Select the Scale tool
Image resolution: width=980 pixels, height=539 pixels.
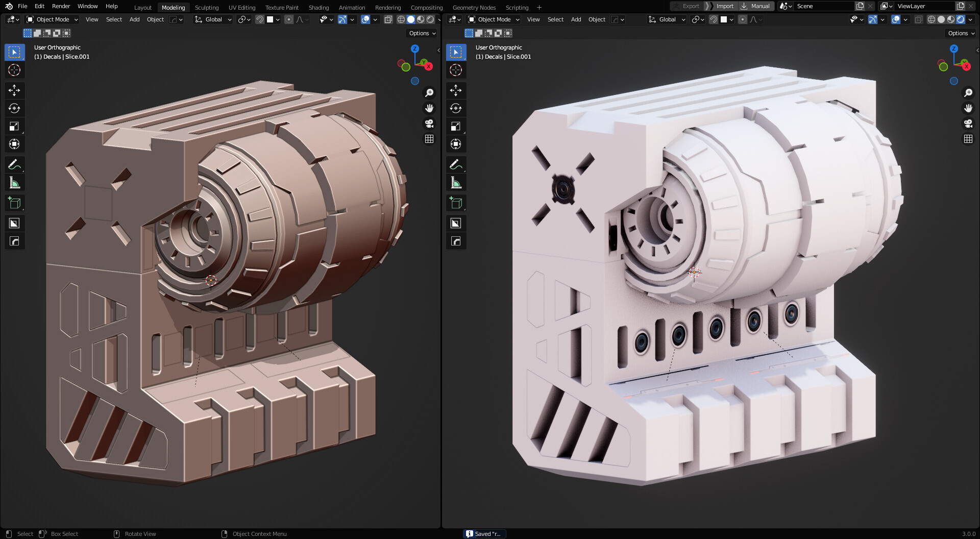point(14,126)
